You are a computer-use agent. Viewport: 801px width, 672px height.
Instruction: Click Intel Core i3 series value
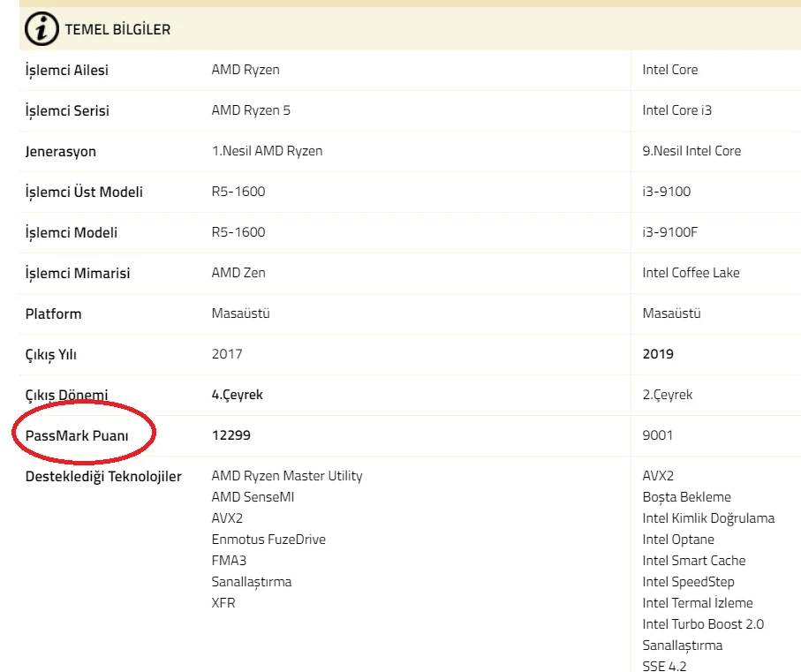[677, 111]
